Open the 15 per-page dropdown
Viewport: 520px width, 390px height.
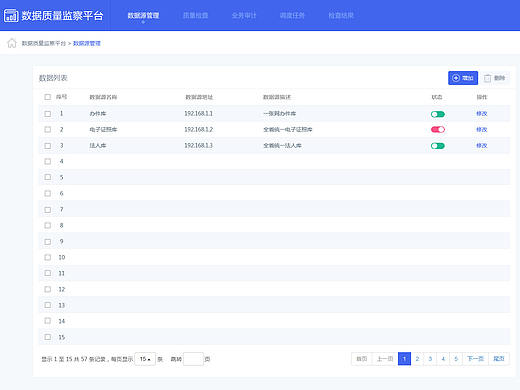145,359
